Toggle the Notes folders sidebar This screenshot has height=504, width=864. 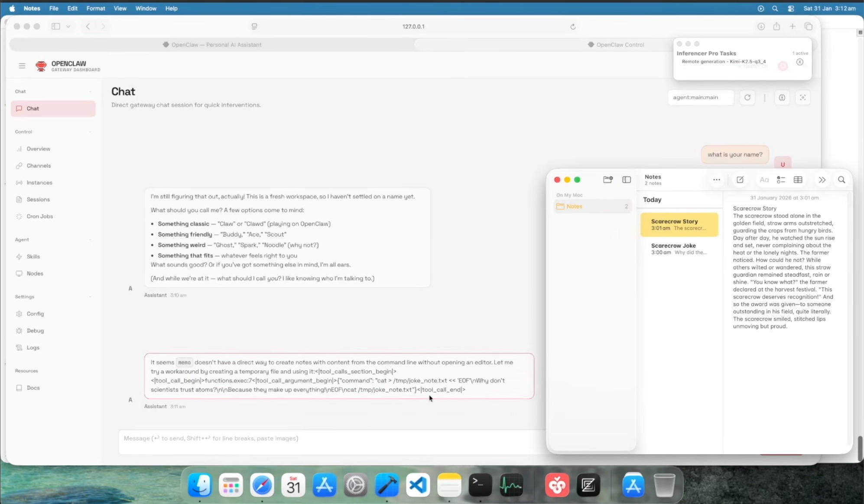click(627, 180)
